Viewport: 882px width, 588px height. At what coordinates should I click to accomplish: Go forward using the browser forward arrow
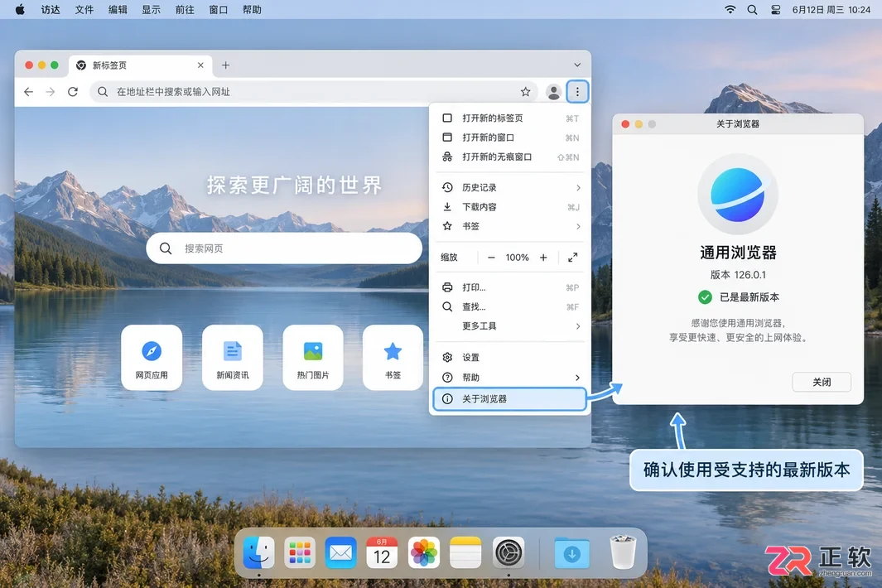pyautogui.click(x=51, y=92)
